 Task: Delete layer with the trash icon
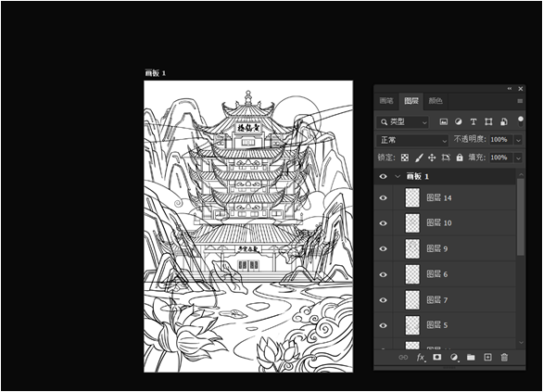[504, 357]
